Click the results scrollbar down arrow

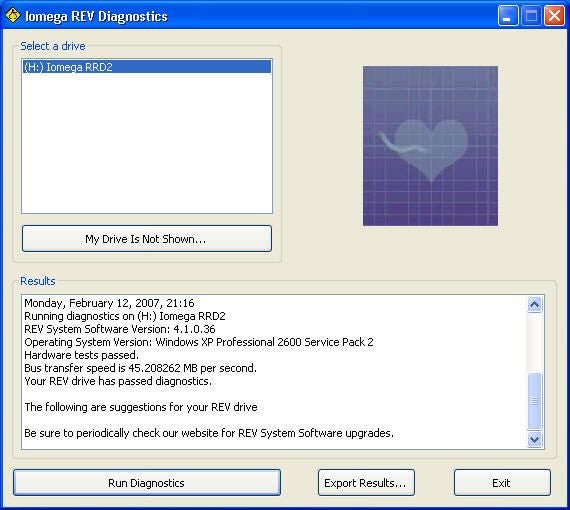click(x=534, y=439)
